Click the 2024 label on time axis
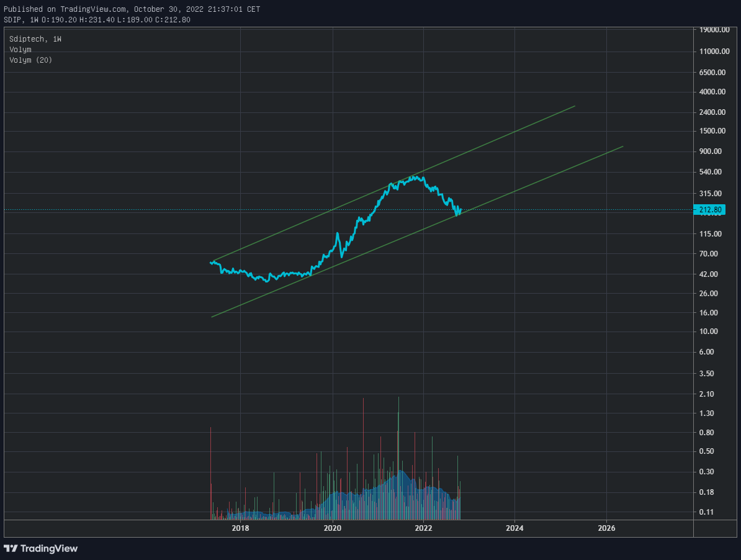The height and width of the screenshot is (560, 741). pyautogui.click(x=514, y=528)
